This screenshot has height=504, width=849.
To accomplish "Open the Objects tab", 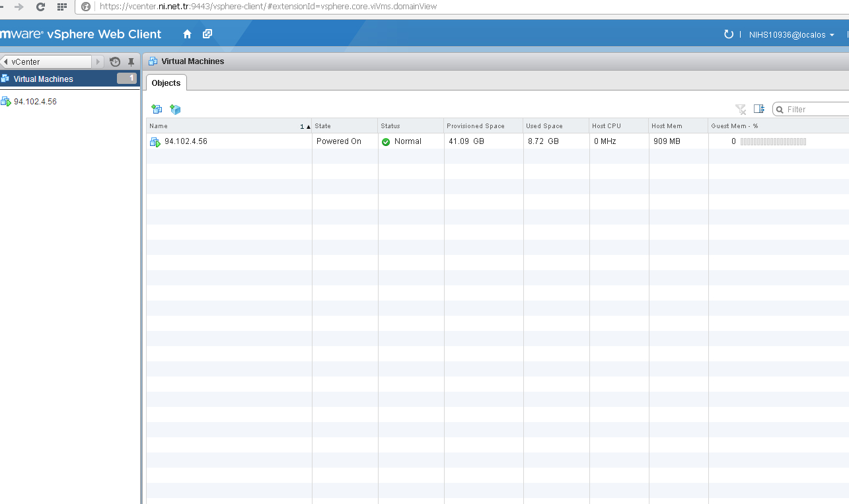I will tap(166, 83).
